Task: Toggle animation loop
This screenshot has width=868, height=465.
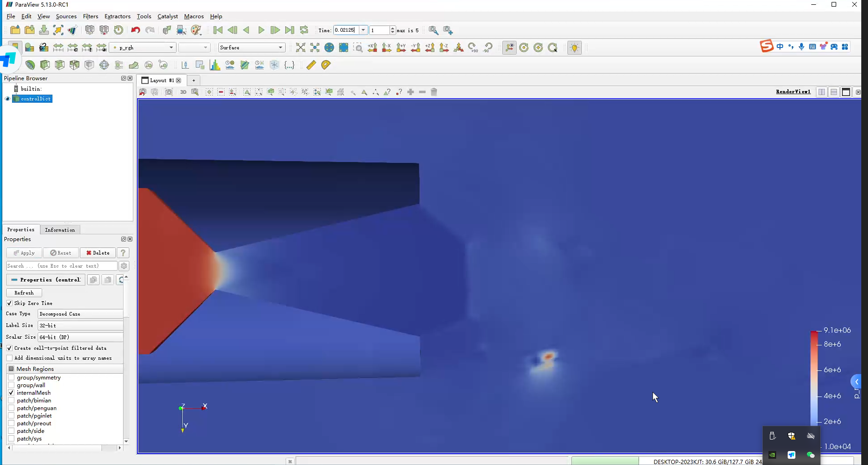Action: [x=303, y=30]
